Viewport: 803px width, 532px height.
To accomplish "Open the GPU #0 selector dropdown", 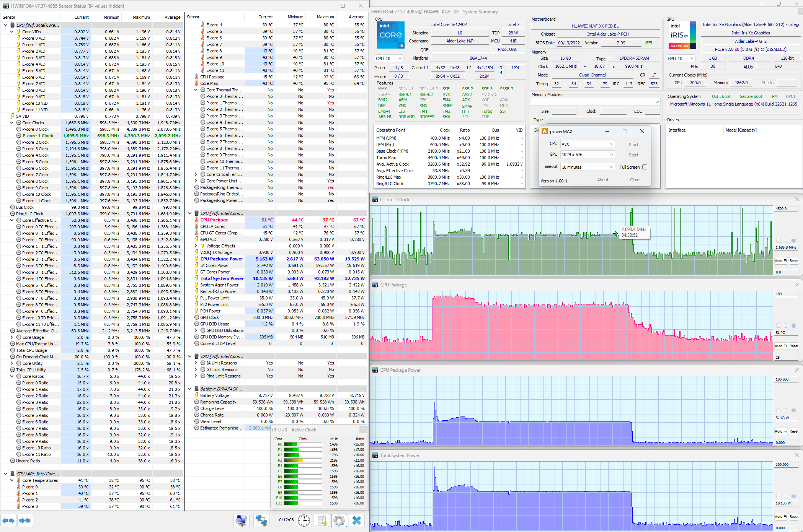I will (681, 59).
